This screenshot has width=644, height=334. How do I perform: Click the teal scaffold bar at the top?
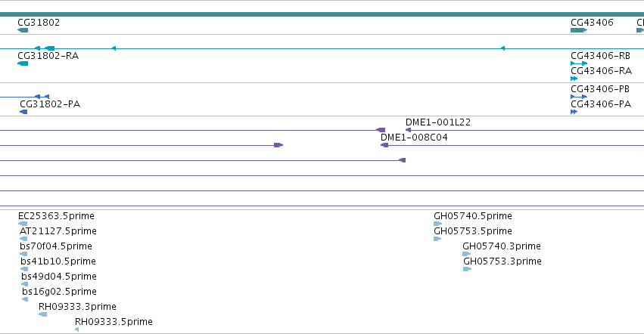[322, 14]
